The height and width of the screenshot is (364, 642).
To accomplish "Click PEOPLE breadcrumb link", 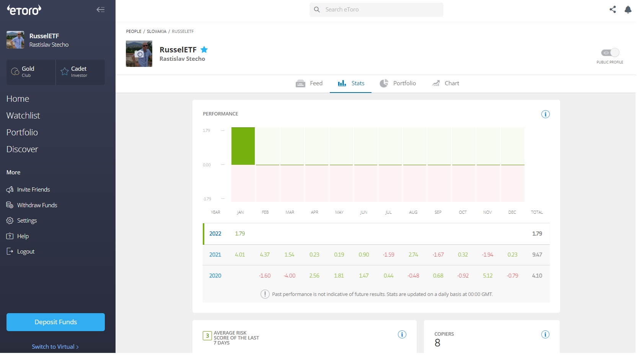I will pyautogui.click(x=134, y=31).
